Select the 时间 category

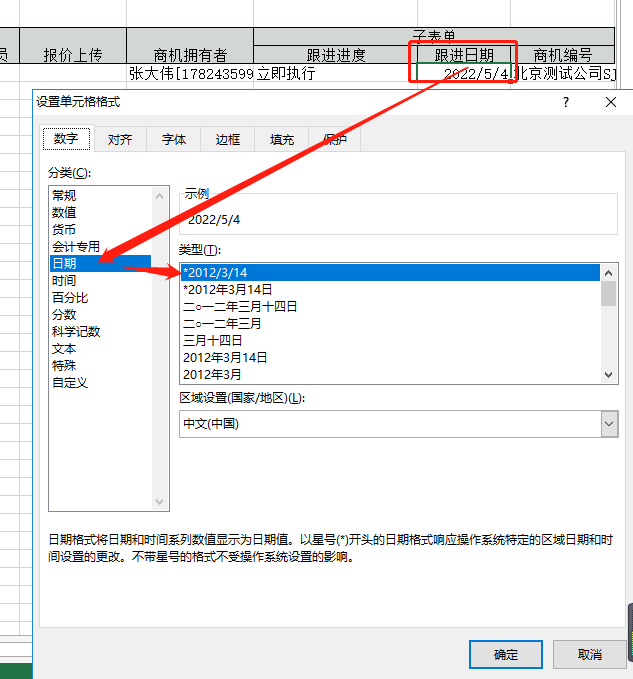pos(100,280)
